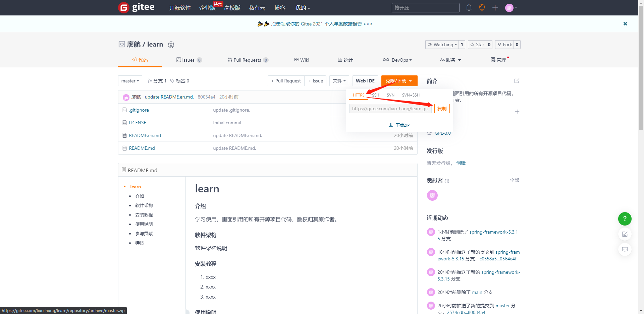644x314 pixels.
Task: Open the user avatar menu
Action: click(x=511, y=8)
